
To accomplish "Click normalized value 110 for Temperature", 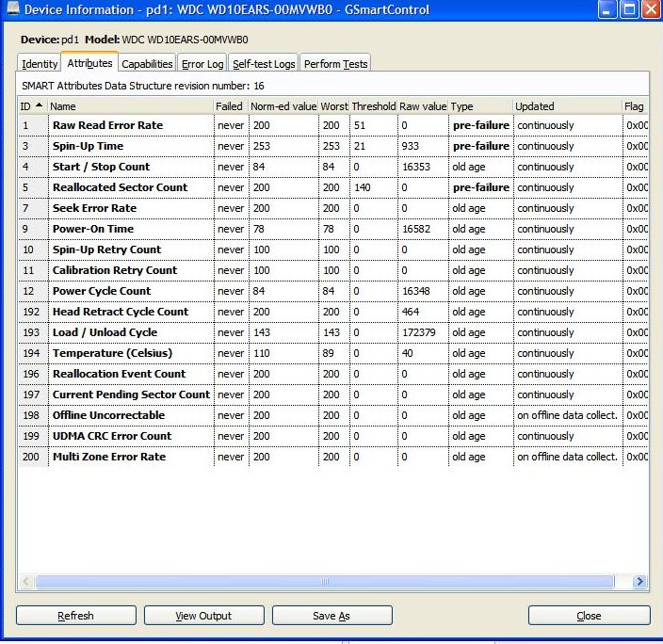I will [x=262, y=353].
